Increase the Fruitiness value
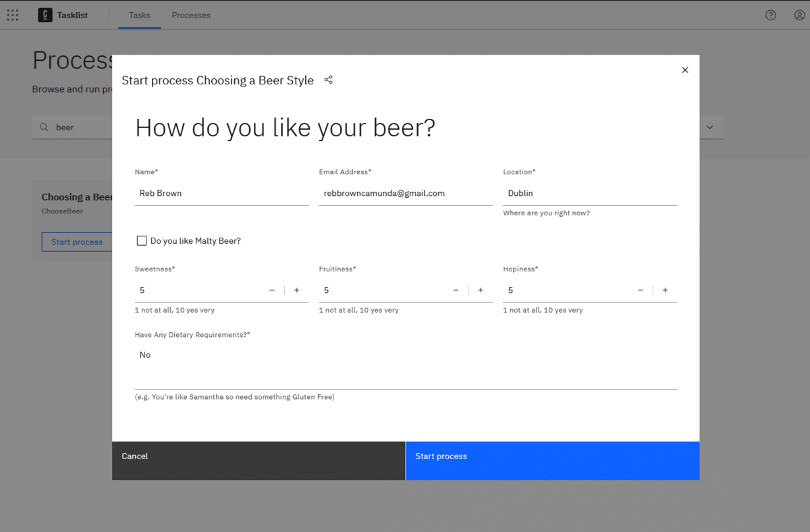This screenshot has width=810, height=532. click(x=481, y=290)
